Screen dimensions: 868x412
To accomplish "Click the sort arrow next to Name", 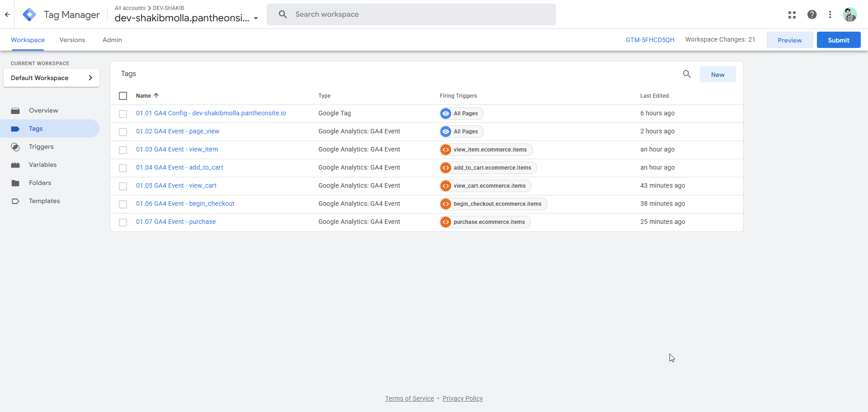I will [156, 95].
